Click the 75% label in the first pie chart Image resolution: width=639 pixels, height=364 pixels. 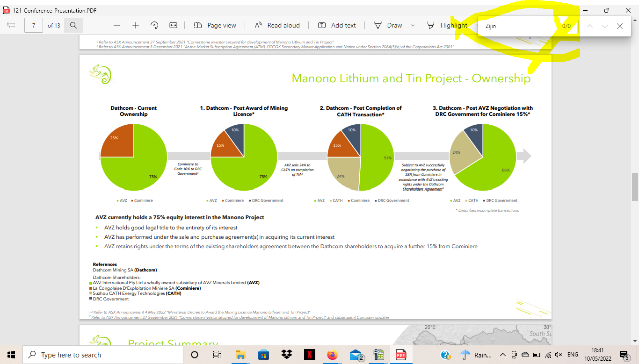tap(153, 177)
